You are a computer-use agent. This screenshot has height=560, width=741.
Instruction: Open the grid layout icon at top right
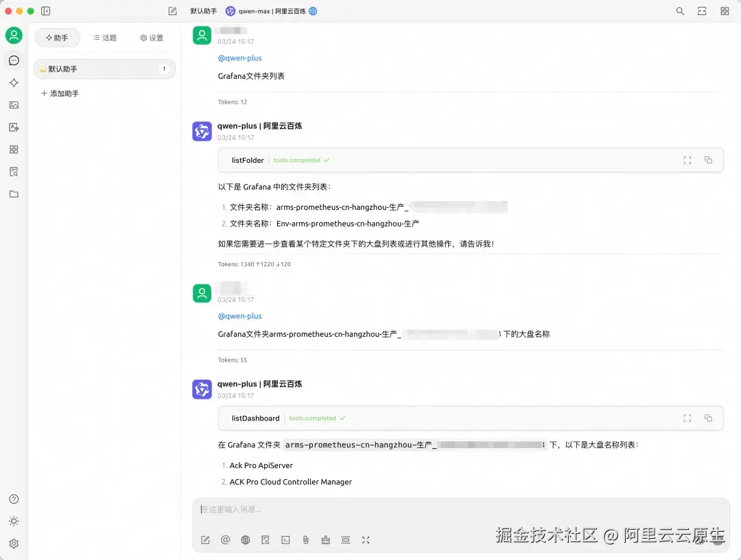coord(725,11)
